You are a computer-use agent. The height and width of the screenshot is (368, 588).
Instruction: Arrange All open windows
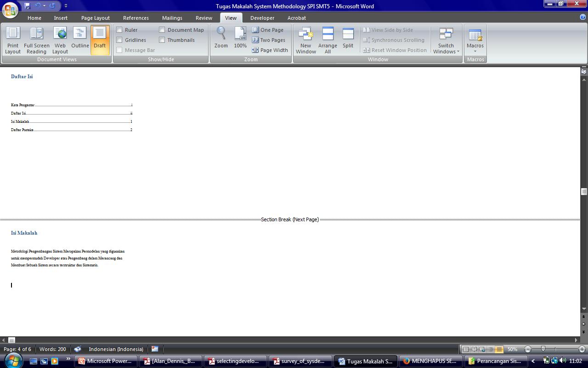328,40
